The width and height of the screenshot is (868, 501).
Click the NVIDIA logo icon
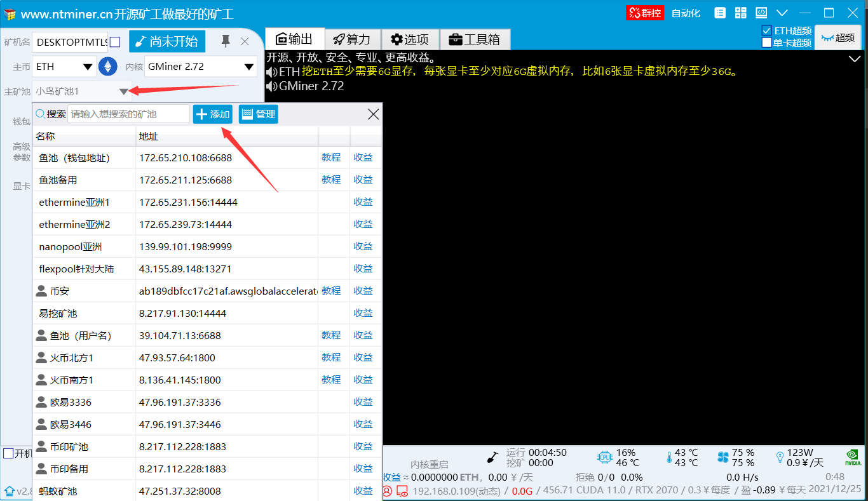pyautogui.click(x=853, y=457)
